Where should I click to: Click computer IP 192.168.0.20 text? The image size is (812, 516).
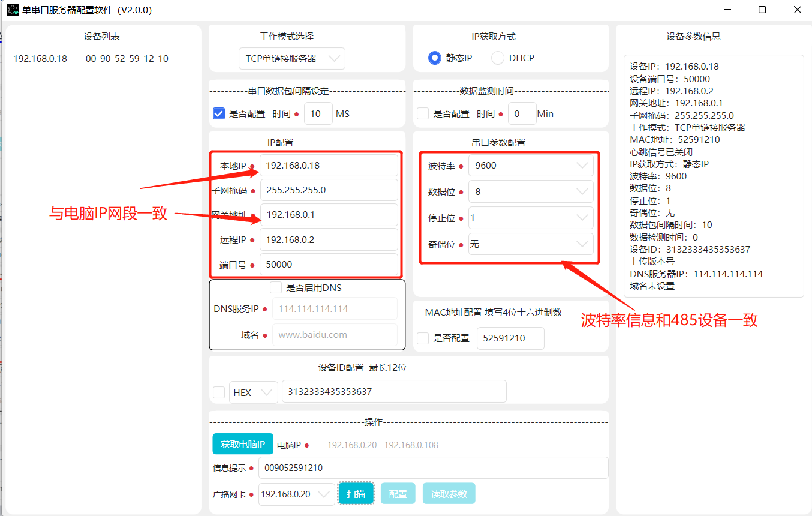pyautogui.click(x=352, y=445)
